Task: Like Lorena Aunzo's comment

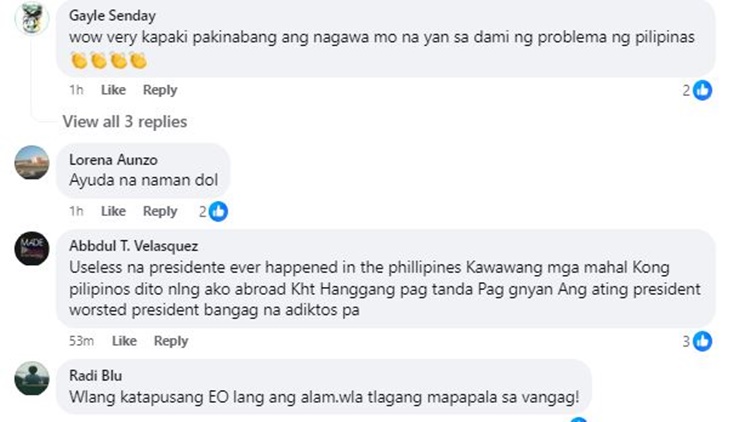Action: click(x=113, y=211)
